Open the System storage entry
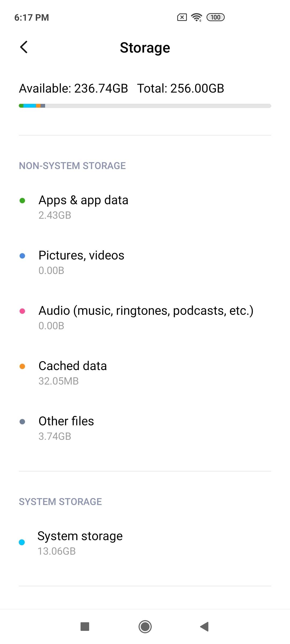 [80, 543]
